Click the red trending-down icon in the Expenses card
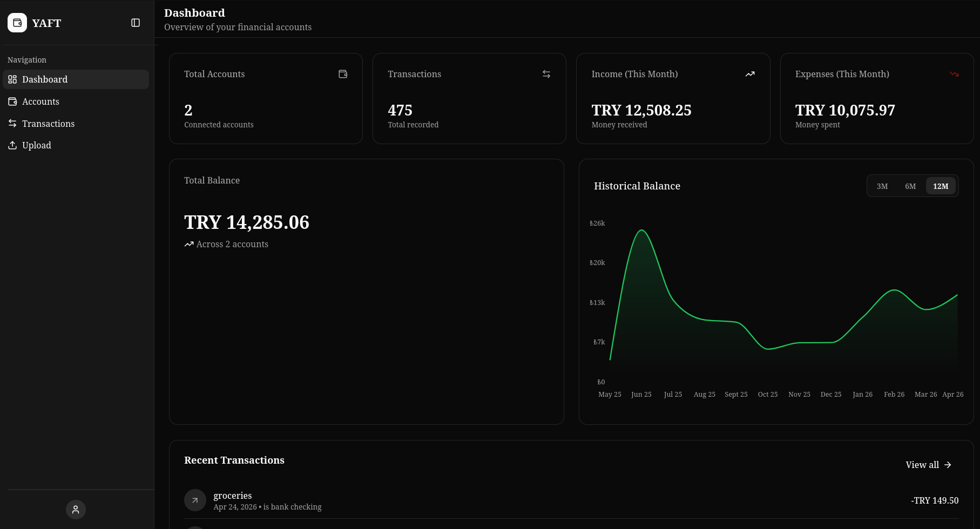The width and height of the screenshot is (980, 529). 954,74
